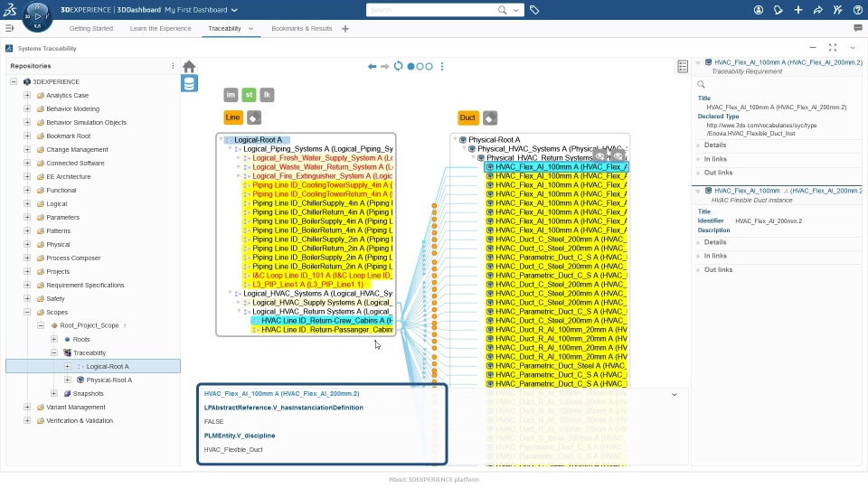Viewport: 868px width, 488px height.
Task: Collapse the Traceability node in tree
Action: (x=54, y=352)
